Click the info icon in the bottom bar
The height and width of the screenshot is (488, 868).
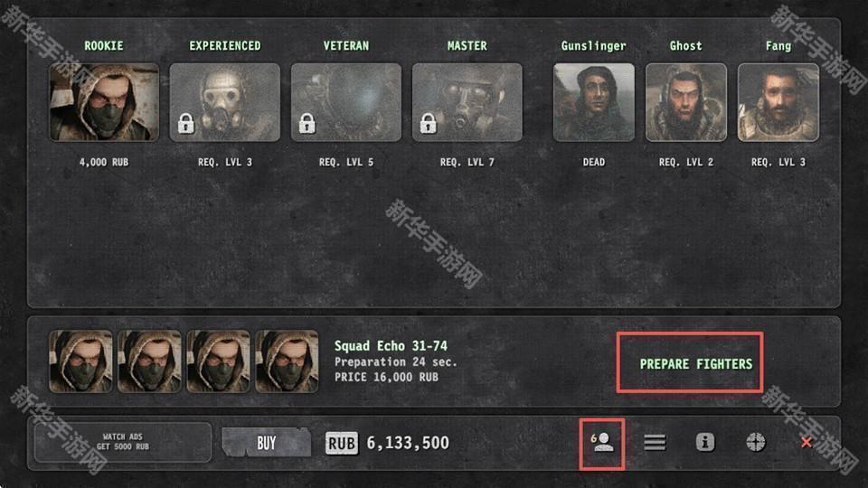point(704,442)
